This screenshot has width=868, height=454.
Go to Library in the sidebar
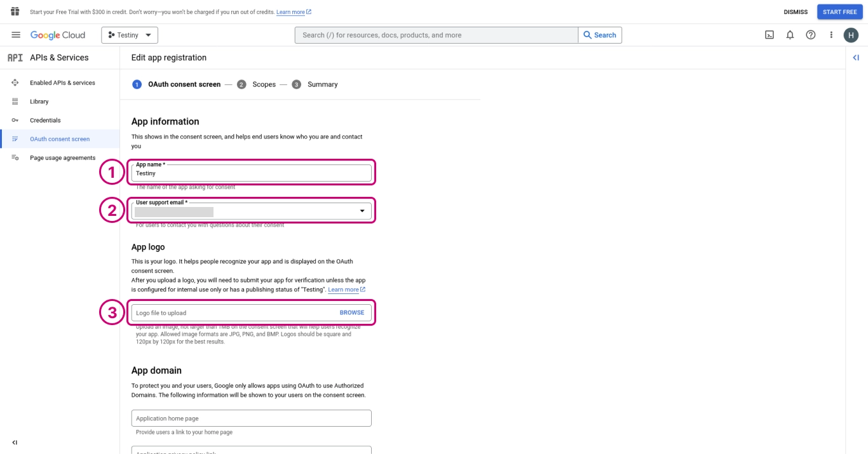coord(39,102)
